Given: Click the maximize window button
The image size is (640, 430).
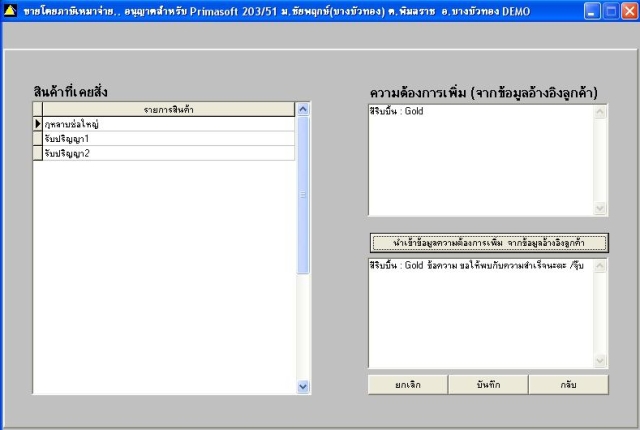Looking at the screenshot, I should [611, 11].
